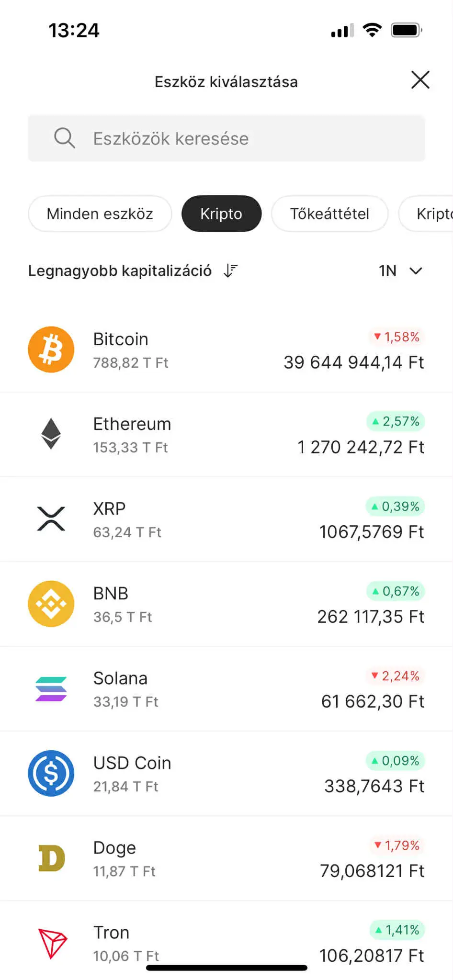
Task: Tap the Ethereum diamond icon
Action: click(51, 434)
